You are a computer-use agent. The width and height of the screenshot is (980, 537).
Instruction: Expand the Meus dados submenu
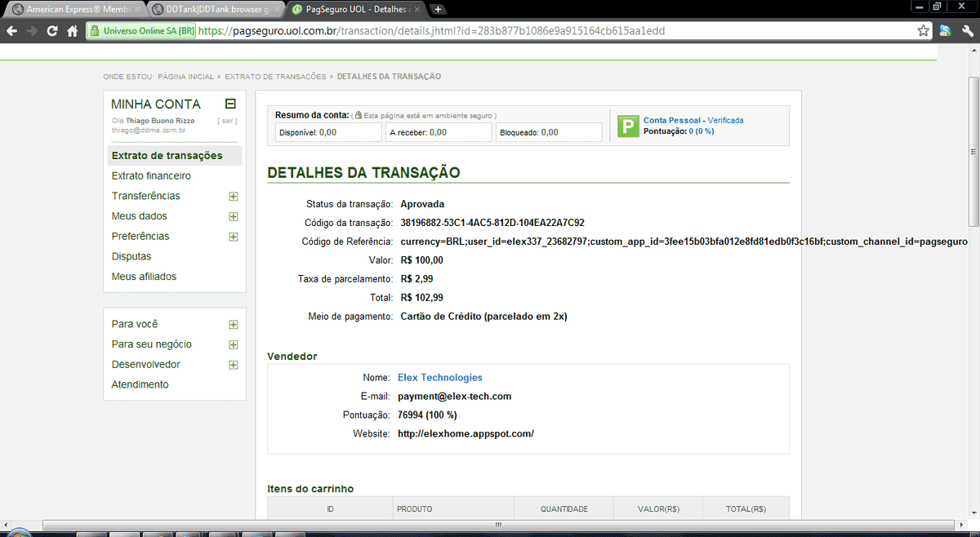coord(233,217)
